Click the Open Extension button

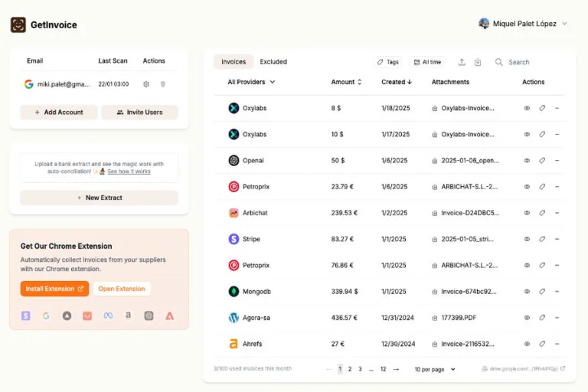(x=122, y=289)
